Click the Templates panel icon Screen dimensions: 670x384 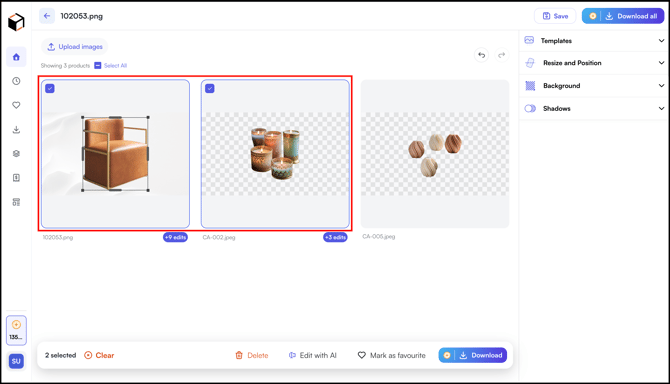529,40
